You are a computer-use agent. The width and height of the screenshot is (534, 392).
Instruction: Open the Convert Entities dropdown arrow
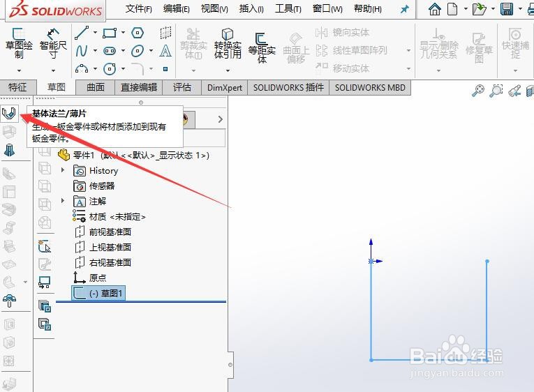228,70
